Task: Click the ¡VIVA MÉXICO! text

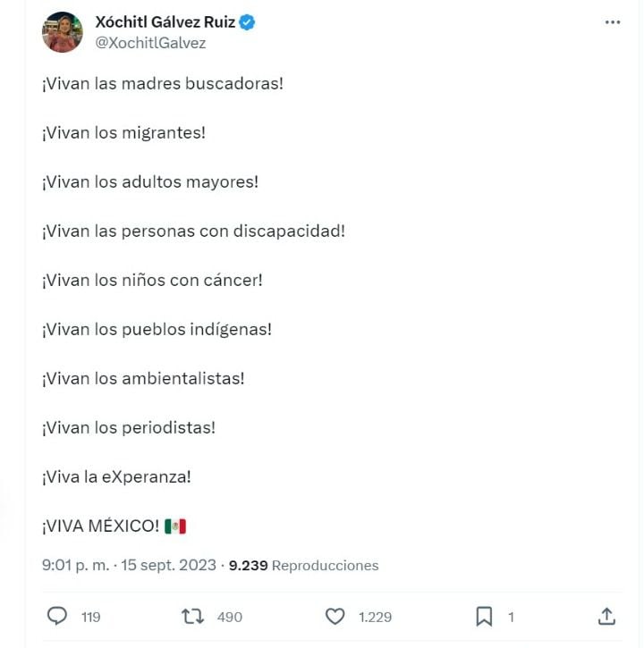Action: coord(99,526)
